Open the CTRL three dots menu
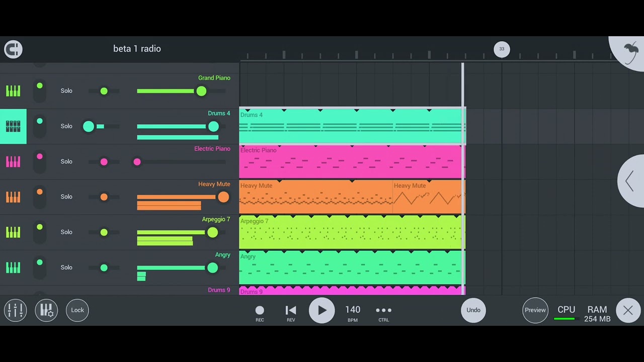This screenshot has width=644, height=362. [383, 313]
